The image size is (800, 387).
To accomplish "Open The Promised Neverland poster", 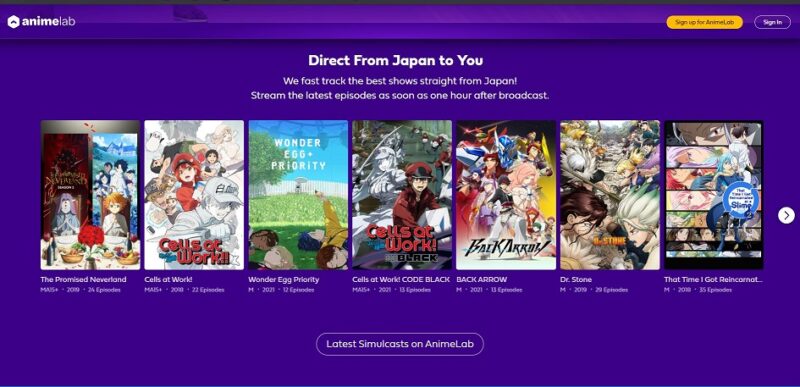I will pos(90,195).
